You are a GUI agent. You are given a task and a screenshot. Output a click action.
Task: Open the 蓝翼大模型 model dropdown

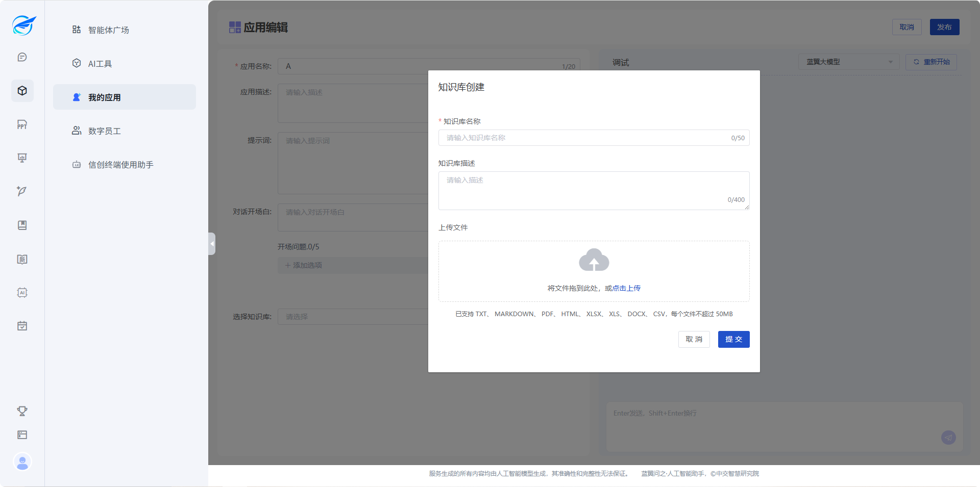pos(848,62)
